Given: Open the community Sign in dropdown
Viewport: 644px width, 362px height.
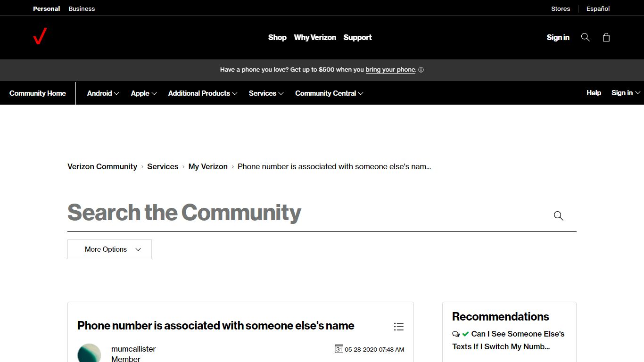Looking at the screenshot, I should [x=626, y=93].
